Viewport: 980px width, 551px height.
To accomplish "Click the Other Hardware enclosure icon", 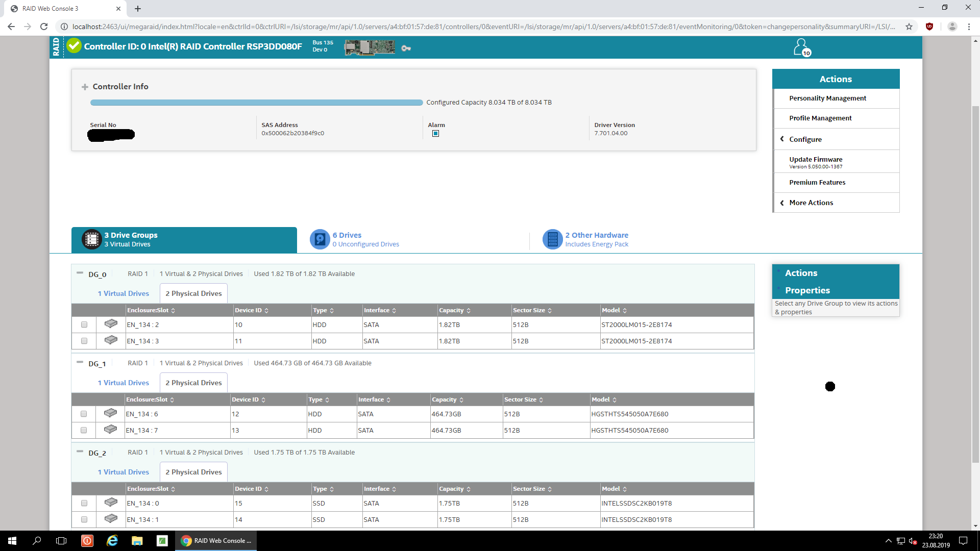I will [x=552, y=239].
